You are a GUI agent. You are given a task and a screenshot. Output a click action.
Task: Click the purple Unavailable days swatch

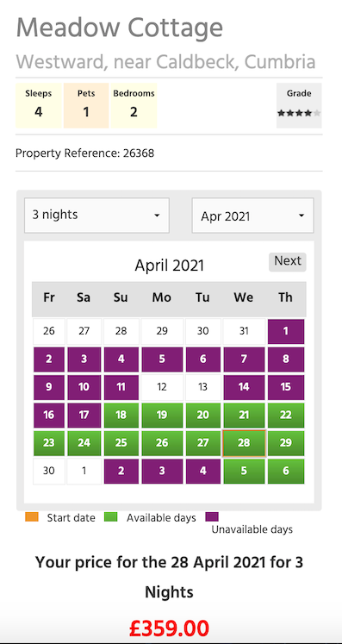[x=212, y=516]
